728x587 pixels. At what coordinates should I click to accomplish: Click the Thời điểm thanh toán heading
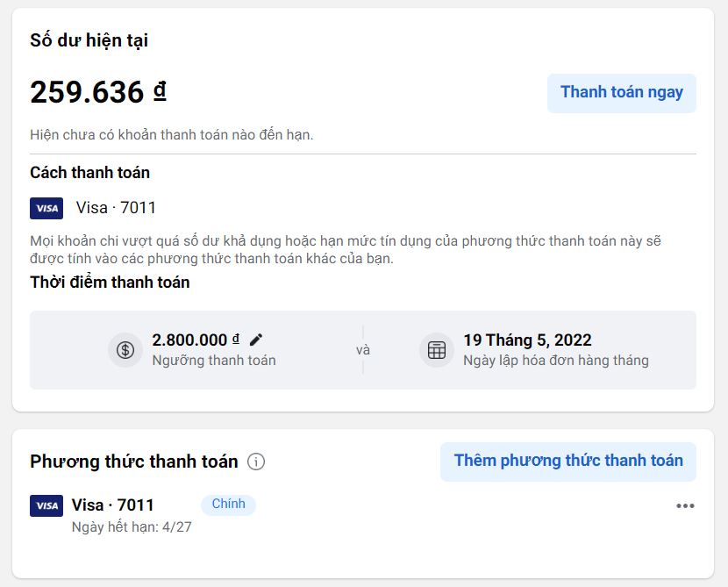tap(110, 283)
